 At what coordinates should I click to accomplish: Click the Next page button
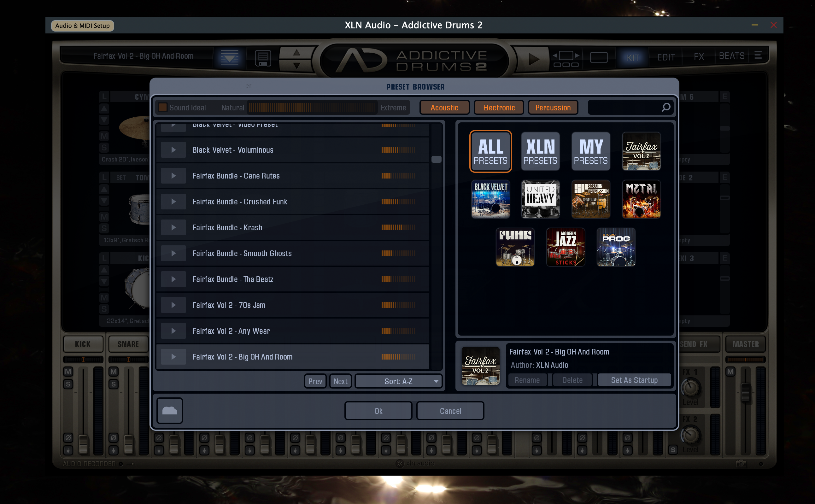coord(340,381)
